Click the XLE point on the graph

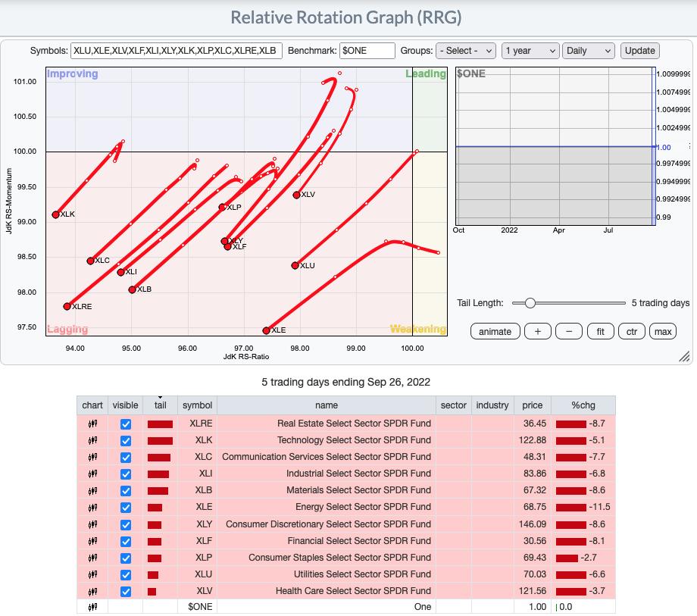click(266, 330)
